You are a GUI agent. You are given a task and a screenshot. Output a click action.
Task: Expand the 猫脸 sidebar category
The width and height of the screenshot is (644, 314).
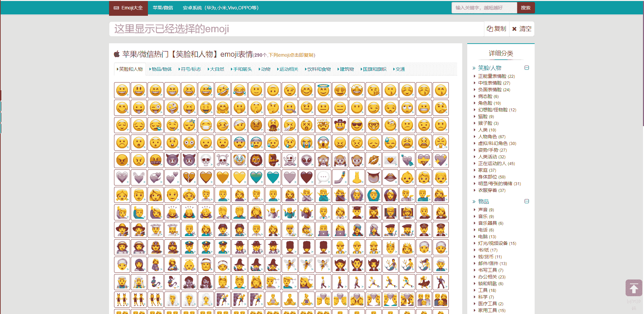(x=483, y=116)
